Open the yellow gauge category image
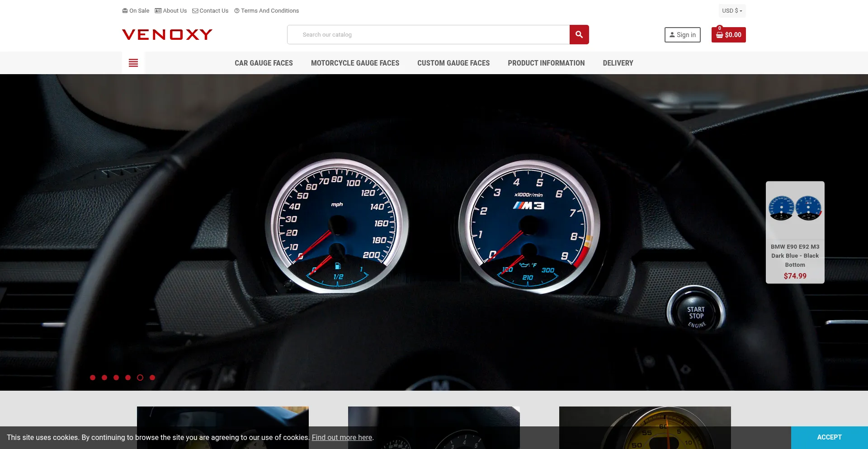The height and width of the screenshot is (449, 868). [645, 428]
